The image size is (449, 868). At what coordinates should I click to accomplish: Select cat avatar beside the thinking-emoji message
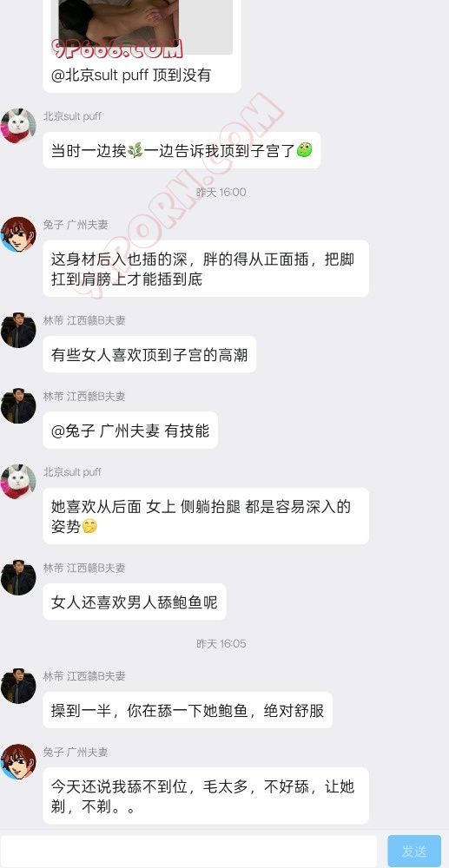(18, 482)
